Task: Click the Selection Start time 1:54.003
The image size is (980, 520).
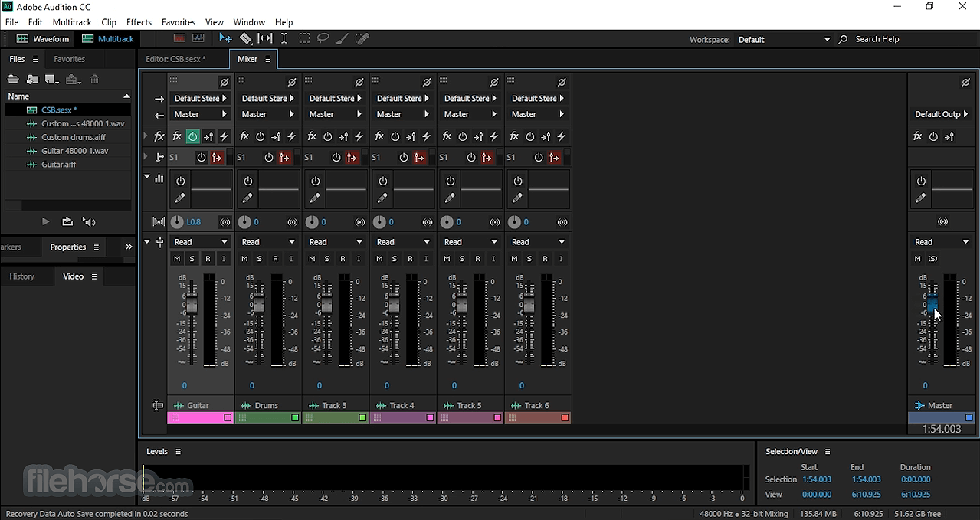Action: [x=817, y=479]
